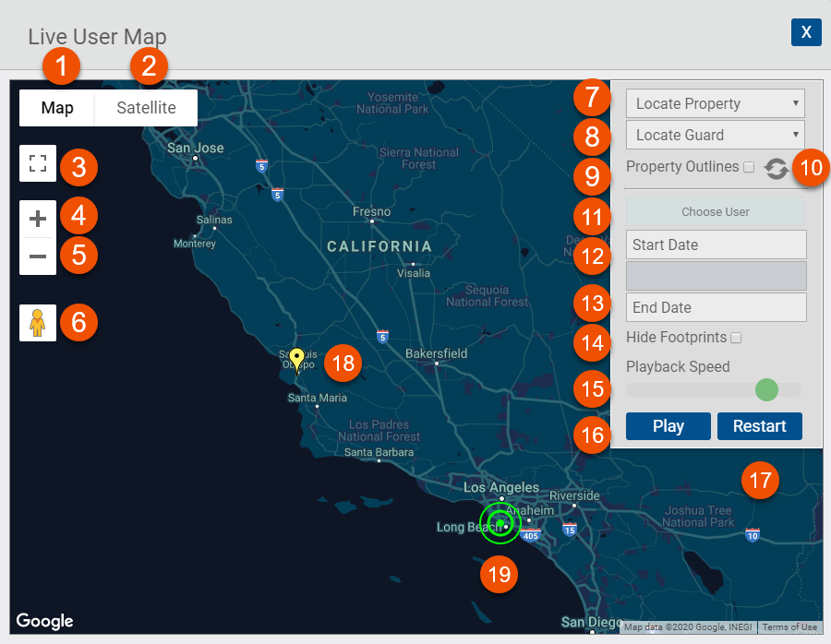831x644 pixels.
Task: Click the yellow map pin marker
Action: pos(296,358)
